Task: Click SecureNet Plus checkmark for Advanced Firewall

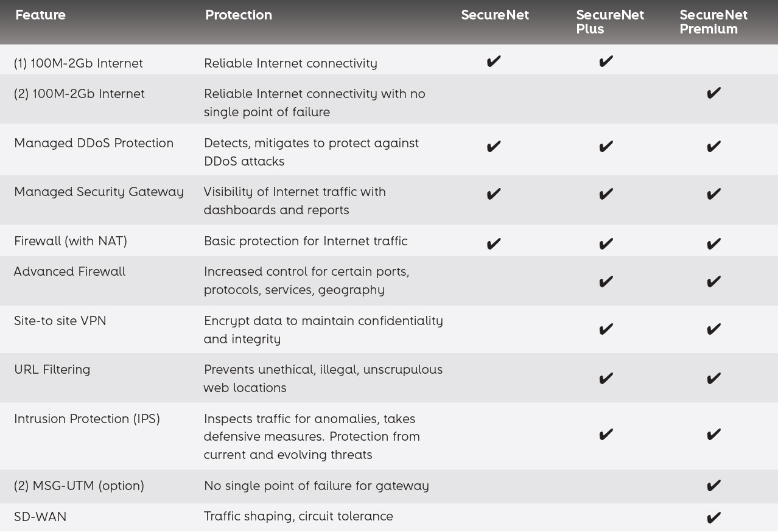Action: tap(606, 281)
